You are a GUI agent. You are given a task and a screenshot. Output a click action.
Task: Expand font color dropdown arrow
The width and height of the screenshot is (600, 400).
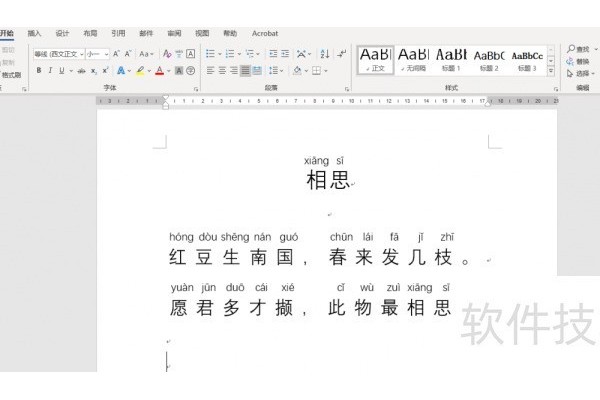pyautogui.click(x=168, y=71)
